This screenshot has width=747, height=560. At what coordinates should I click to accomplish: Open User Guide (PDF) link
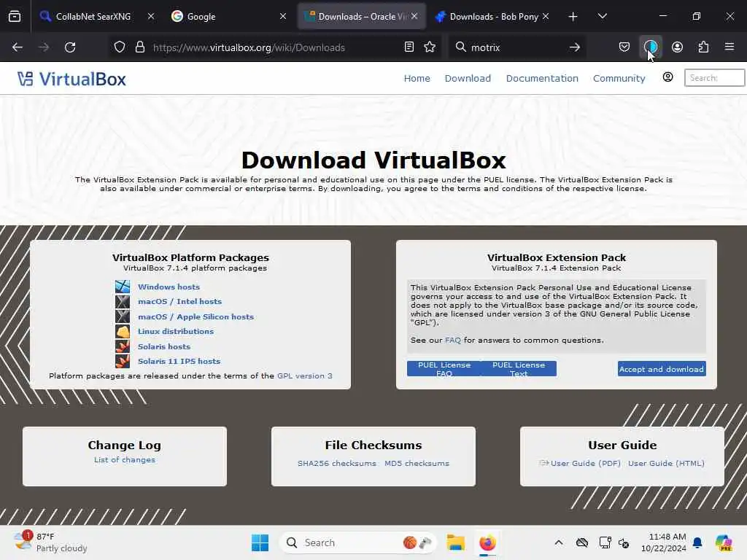point(586,463)
